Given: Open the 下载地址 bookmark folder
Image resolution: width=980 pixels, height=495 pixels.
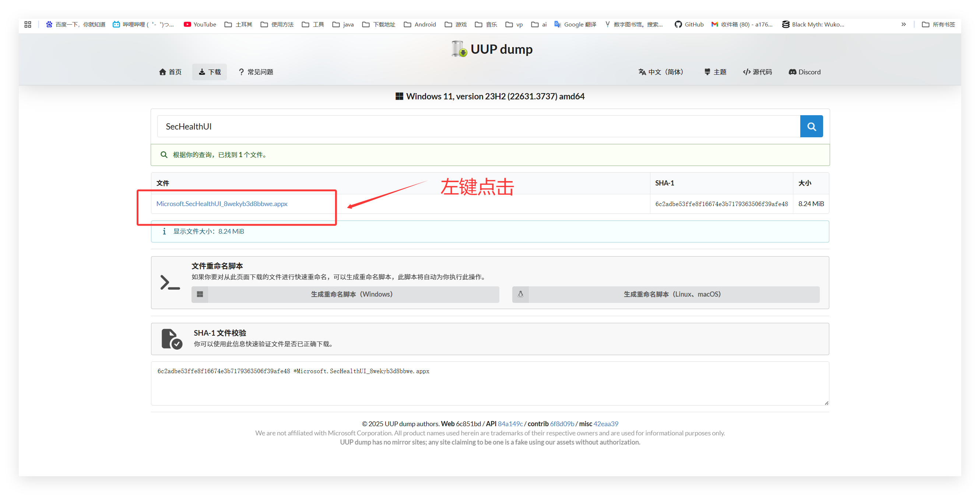Looking at the screenshot, I should (x=379, y=24).
